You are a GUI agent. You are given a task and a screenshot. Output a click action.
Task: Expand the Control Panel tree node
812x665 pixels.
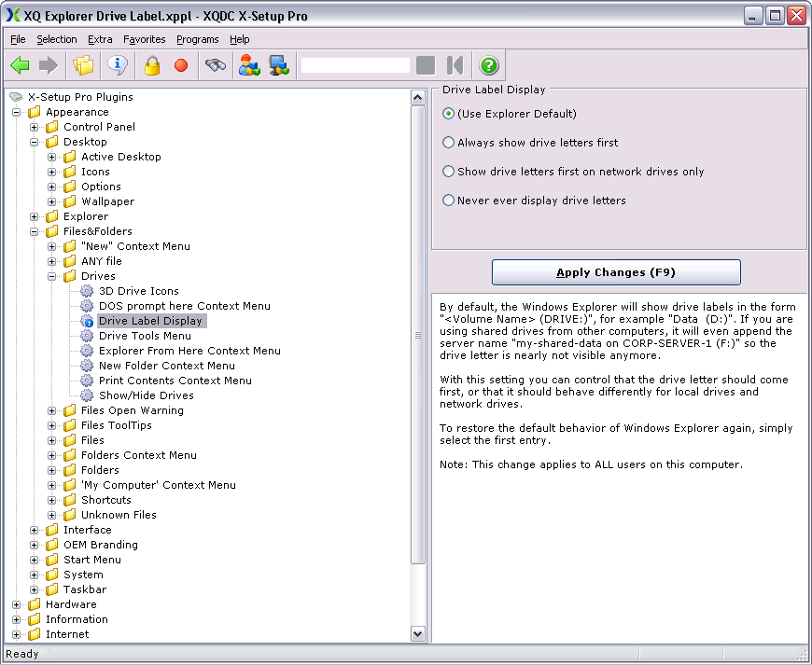click(35, 127)
